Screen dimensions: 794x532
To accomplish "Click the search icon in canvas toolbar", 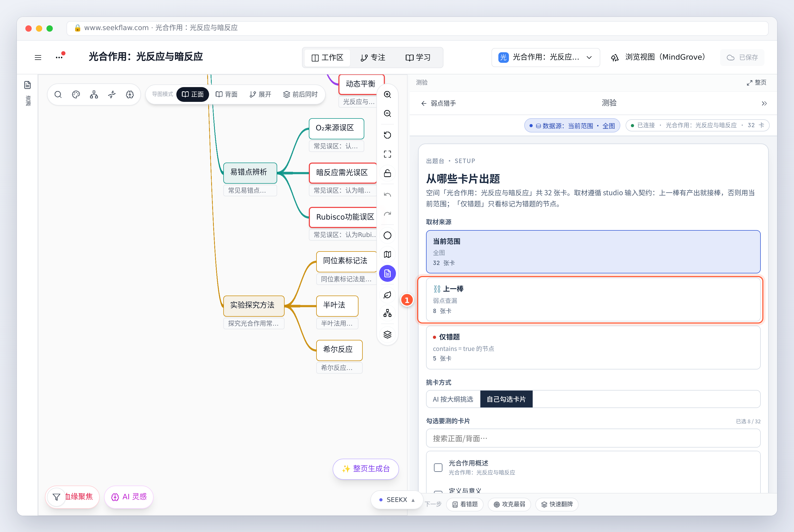I will pos(58,94).
